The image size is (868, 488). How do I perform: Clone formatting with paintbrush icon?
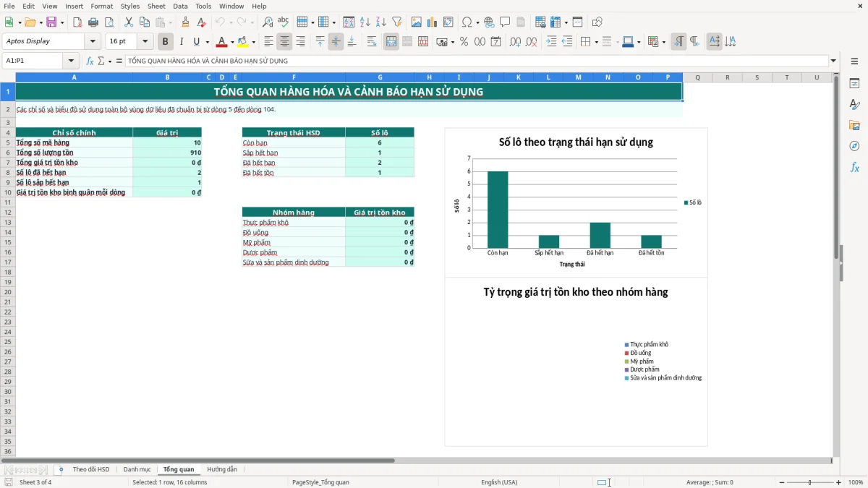point(185,22)
